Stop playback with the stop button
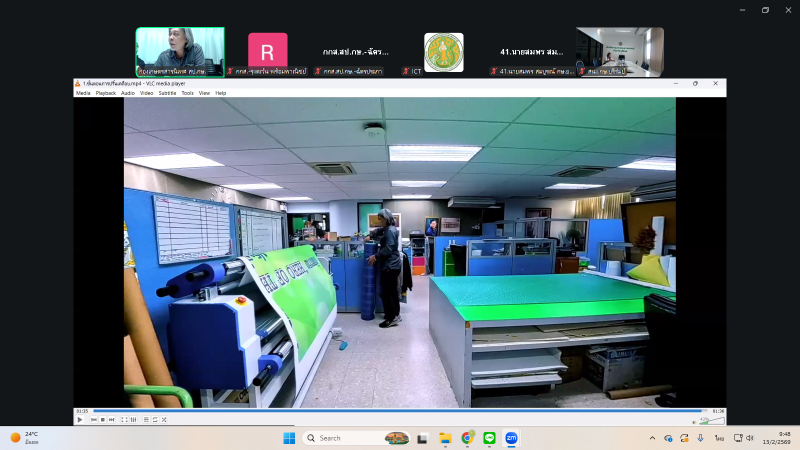Viewport: 800px width, 450px height. 102,420
